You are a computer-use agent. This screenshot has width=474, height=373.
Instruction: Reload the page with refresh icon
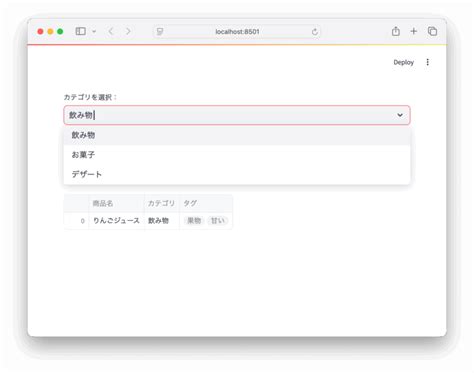point(314,32)
